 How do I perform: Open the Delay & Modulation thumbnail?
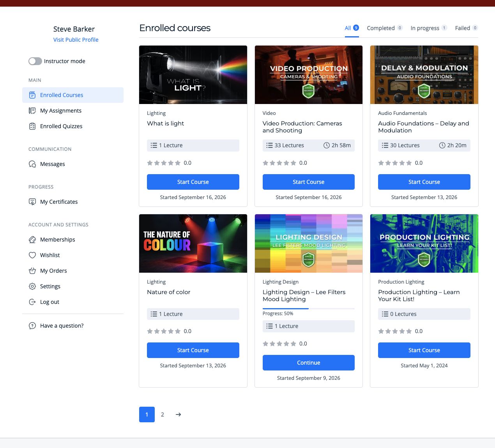point(424,75)
